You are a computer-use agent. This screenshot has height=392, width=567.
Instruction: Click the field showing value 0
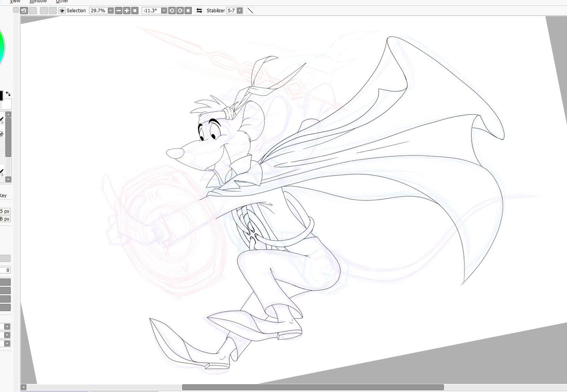(5, 270)
